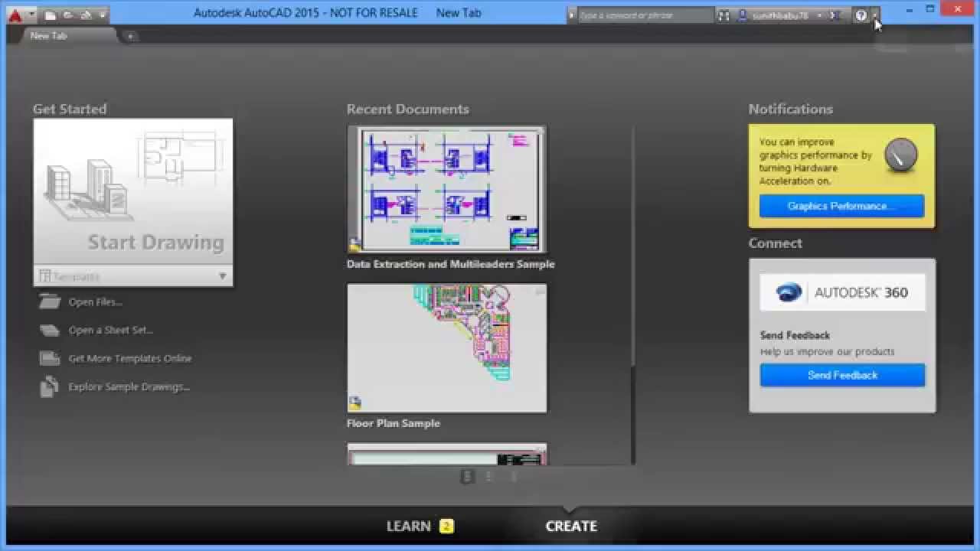This screenshot has height=551, width=980.
Task: Click the Get More Templates Online link
Action: point(130,358)
